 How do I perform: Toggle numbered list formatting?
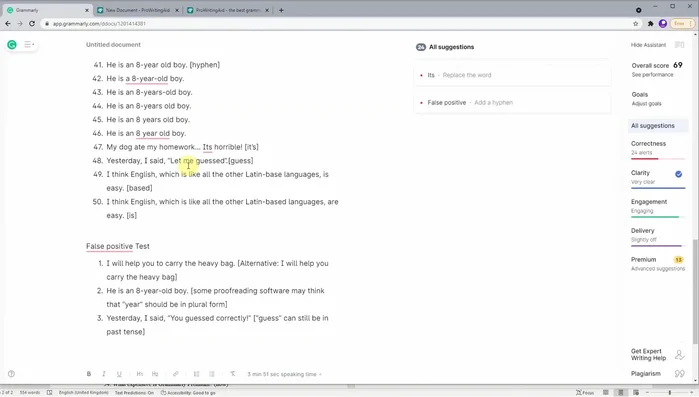[x=196, y=374]
